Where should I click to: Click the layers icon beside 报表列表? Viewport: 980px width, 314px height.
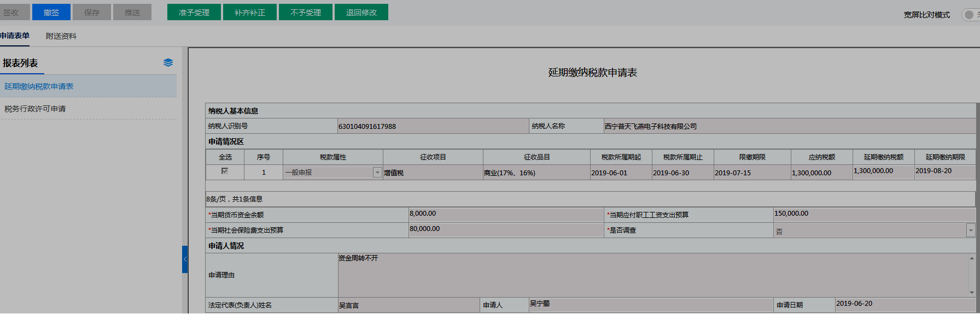168,63
